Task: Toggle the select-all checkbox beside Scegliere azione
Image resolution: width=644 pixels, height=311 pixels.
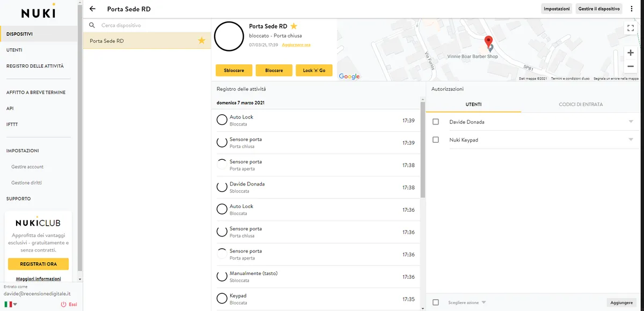Action: point(436,302)
